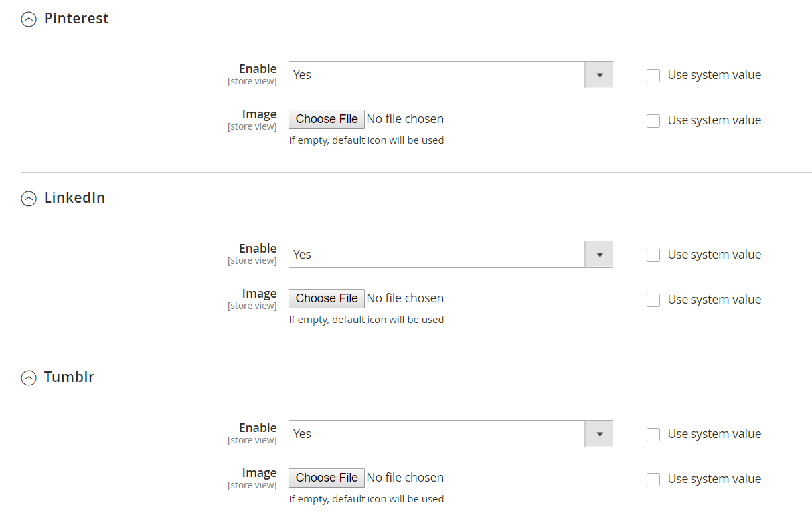Check Use system value for Tumblr Image
Viewport: 812px width, 519px height.
click(x=653, y=480)
